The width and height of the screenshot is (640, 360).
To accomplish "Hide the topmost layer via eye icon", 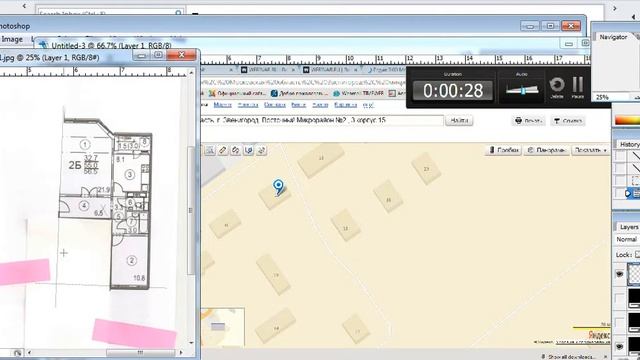I will (620, 273).
